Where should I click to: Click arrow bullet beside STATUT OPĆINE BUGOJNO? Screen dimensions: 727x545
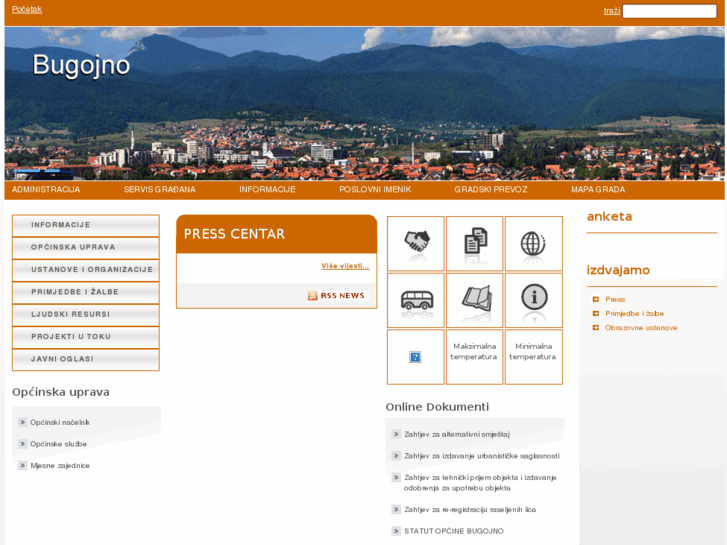tap(396, 531)
